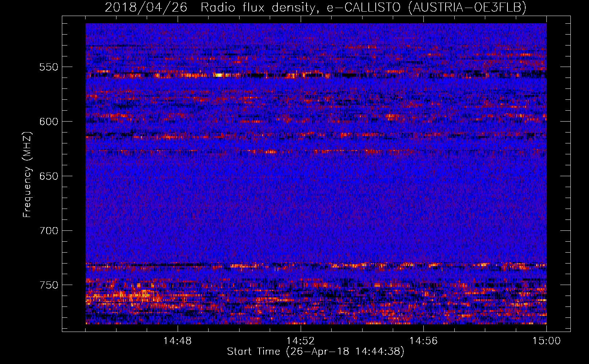Click the 14:56 time tick label
Image resolution: width=589 pixels, height=364 pixels.
[x=423, y=341]
